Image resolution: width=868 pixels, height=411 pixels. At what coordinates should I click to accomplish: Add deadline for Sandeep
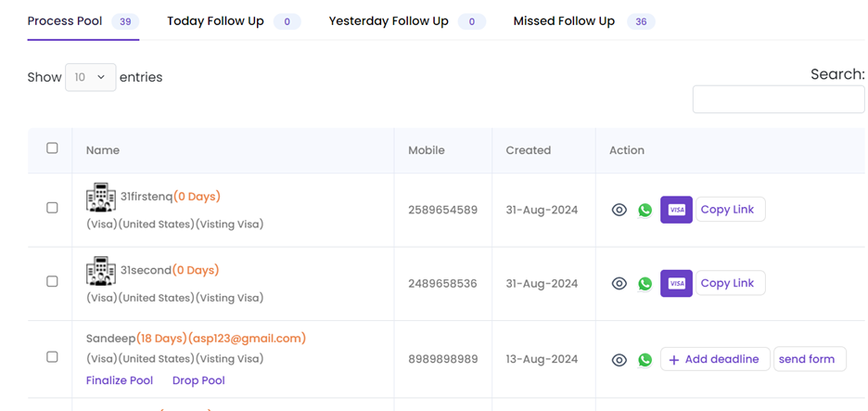[x=715, y=359]
